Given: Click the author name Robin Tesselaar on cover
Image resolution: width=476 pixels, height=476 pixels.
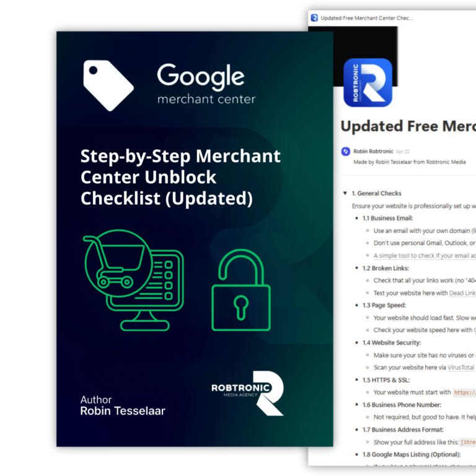Looking at the screenshot, I should [x=123, y=410].
